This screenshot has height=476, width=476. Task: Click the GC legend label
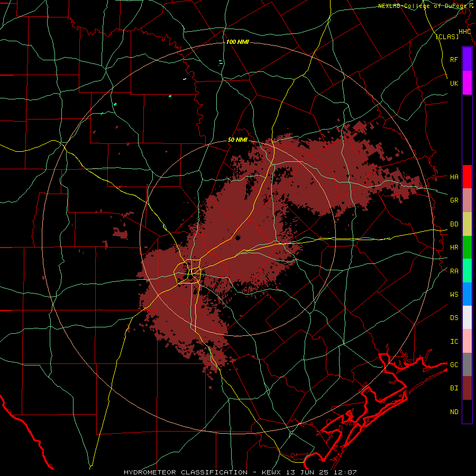click(454, 364)
